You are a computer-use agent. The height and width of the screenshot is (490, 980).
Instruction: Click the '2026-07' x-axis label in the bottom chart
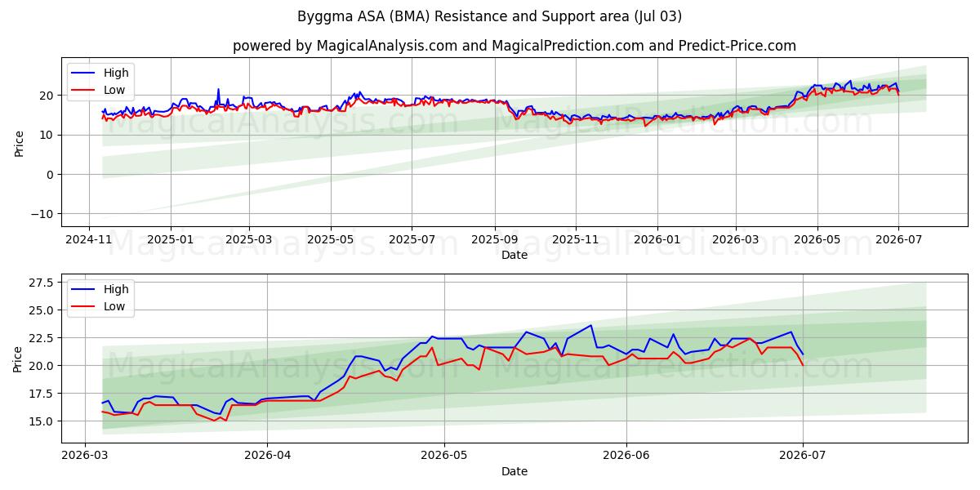point(802,457)
